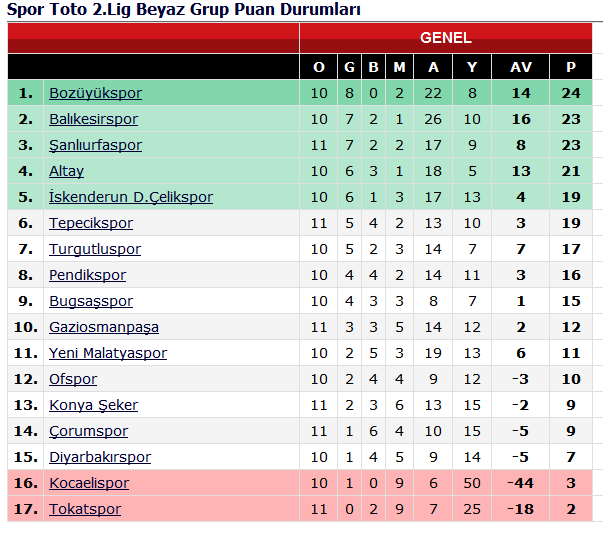The height and width of the screenshot is (540, 603).
Task: Click the AV goal difference column header
Action: click(x=521, y=67)
